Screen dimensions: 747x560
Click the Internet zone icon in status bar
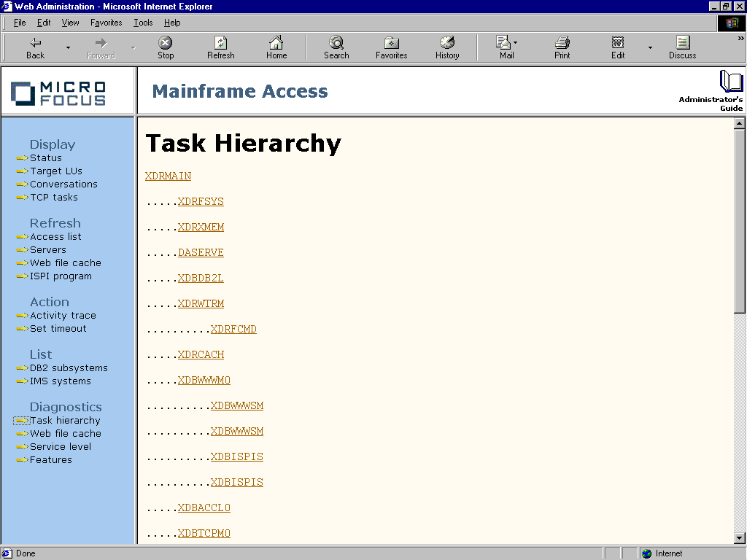point(645,553)
